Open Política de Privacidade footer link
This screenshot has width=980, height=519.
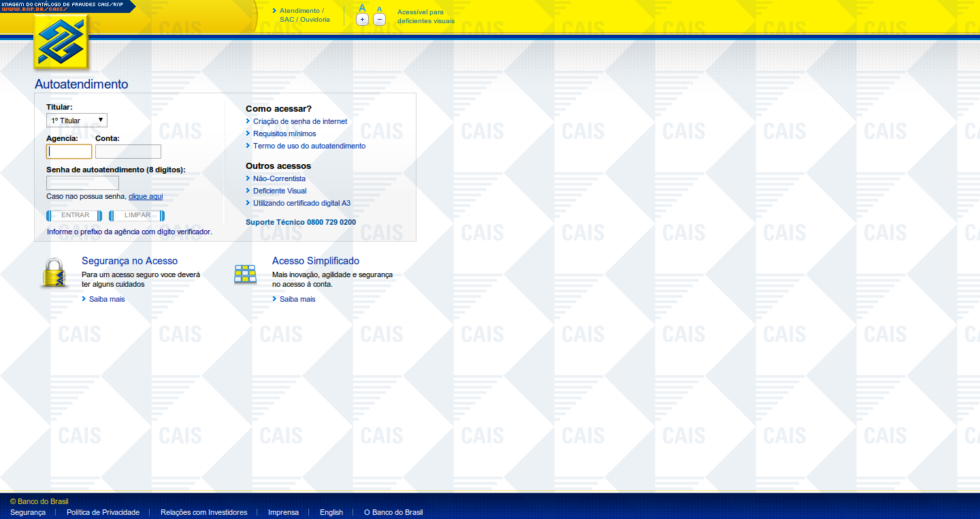click(x=103, y=512)
